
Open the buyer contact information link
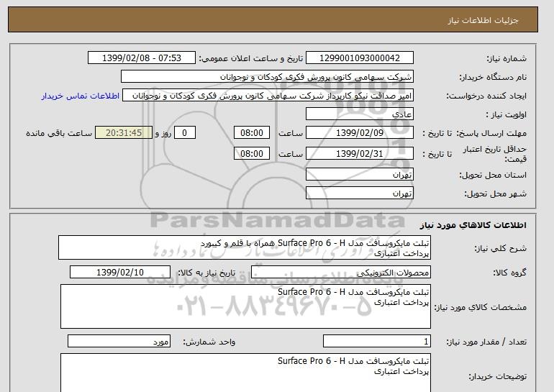(80, 96)
